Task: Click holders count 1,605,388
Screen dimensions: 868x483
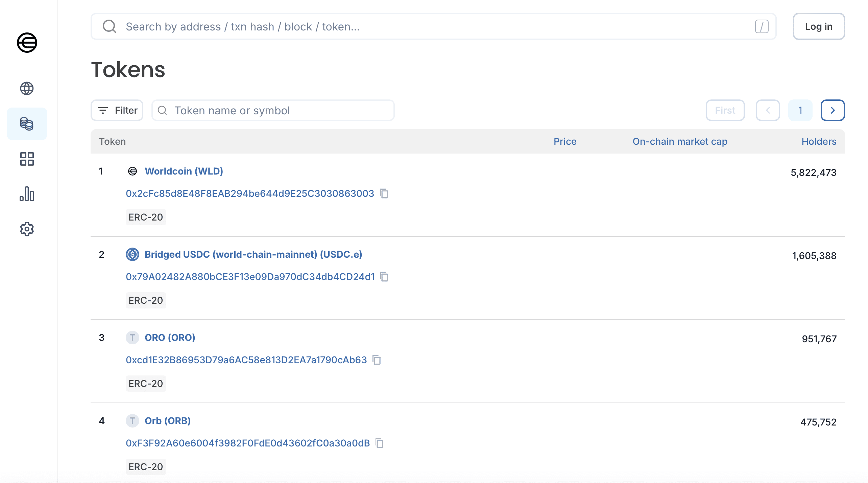Action: pyautogui.click(x=814, y=256)
